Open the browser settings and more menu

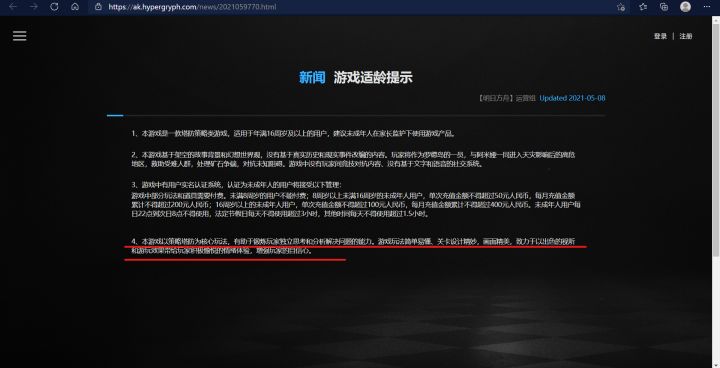(707, 7)
